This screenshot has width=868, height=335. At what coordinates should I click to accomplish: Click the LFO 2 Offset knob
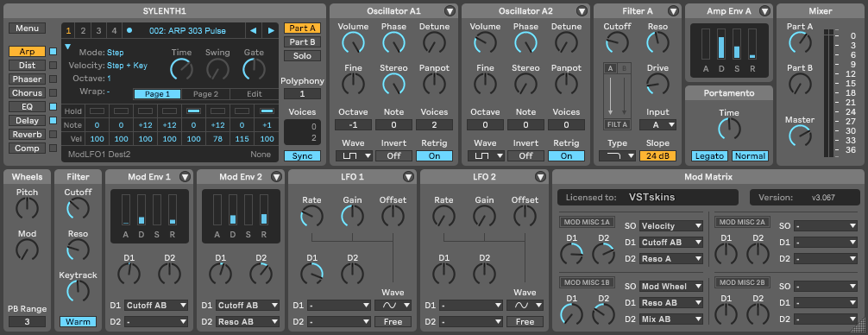525,216
